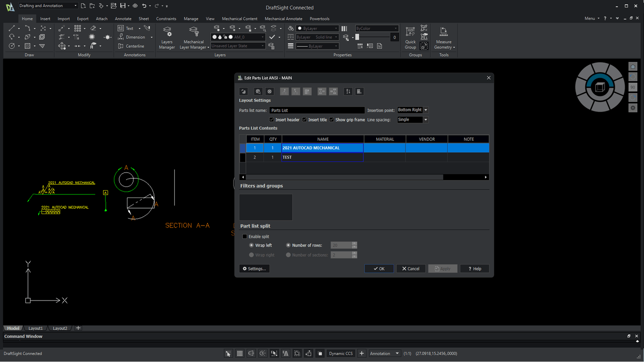This screenshot has height=362, width=644.
Task: Select the Wrap left radio button
Action: click(252, 245)
